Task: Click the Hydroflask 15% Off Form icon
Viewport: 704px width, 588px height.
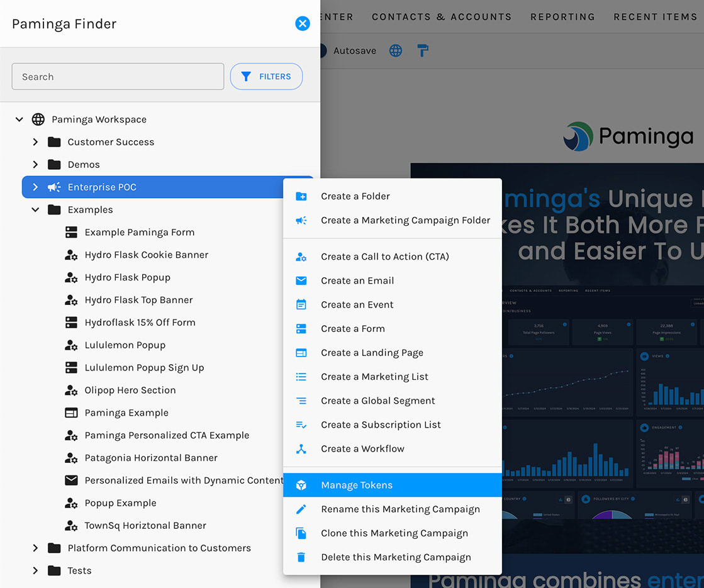Action: coord(71,322)
